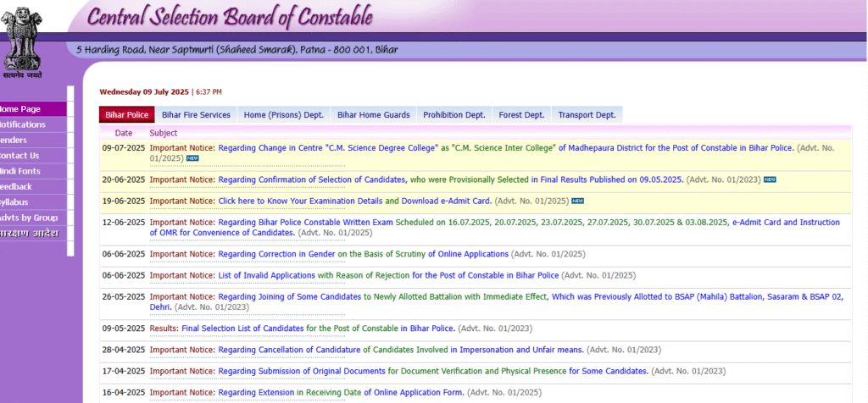868x403 pixels.
Task: Open Contact Us in the sidebar
Action: [x=33, y=156]
